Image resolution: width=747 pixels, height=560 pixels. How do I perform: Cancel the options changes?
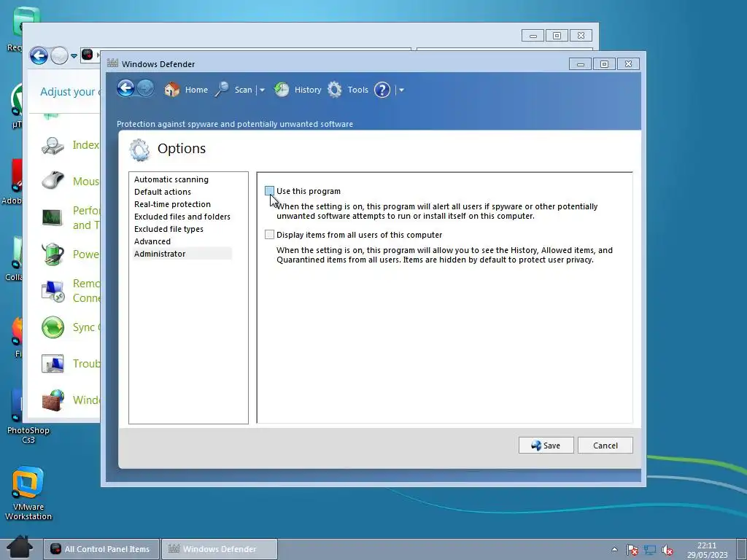[x=605, y=446]
